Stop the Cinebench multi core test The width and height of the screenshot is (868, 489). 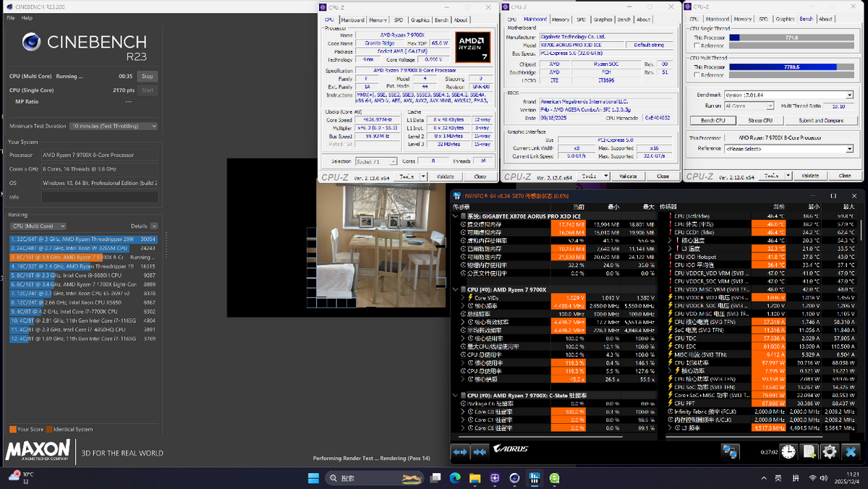147,76
